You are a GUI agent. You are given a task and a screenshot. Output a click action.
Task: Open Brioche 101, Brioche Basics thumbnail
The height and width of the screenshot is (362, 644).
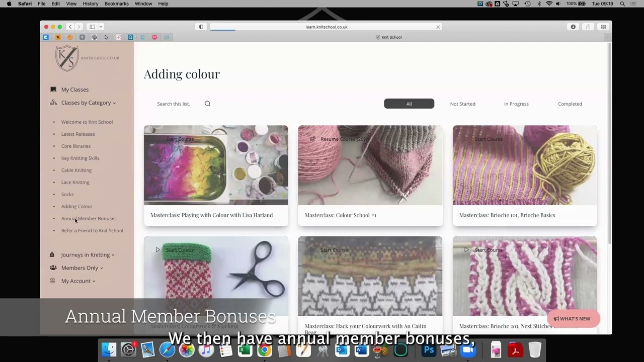(x=525, y=165)
